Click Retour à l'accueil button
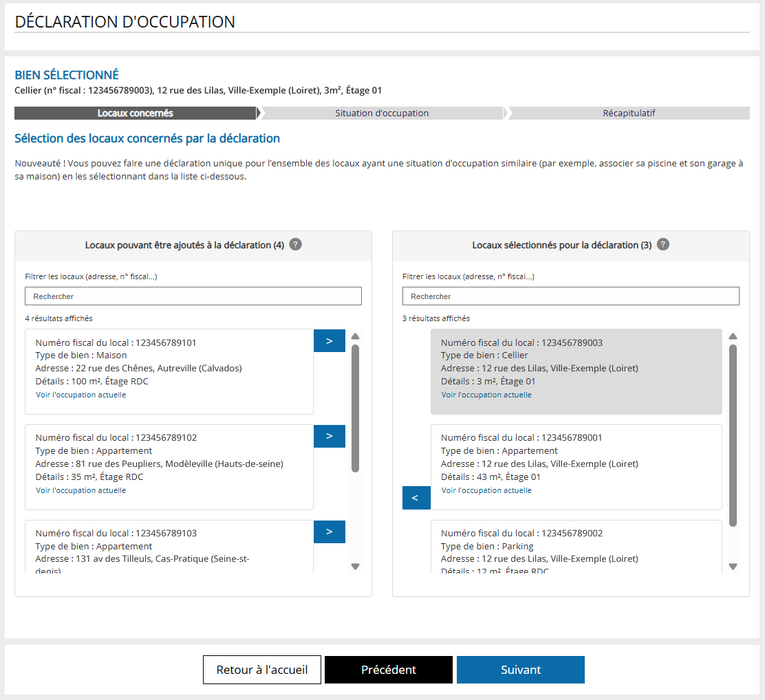Image resolution: width=765 pixels, height=700 pixels. (x=262, y=670)
